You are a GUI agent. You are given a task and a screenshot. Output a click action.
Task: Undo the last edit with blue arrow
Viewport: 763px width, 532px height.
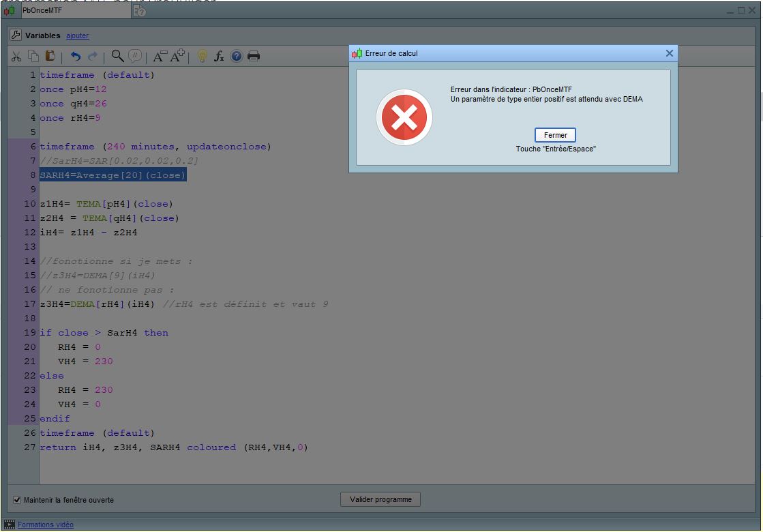(x=76, y=57)
